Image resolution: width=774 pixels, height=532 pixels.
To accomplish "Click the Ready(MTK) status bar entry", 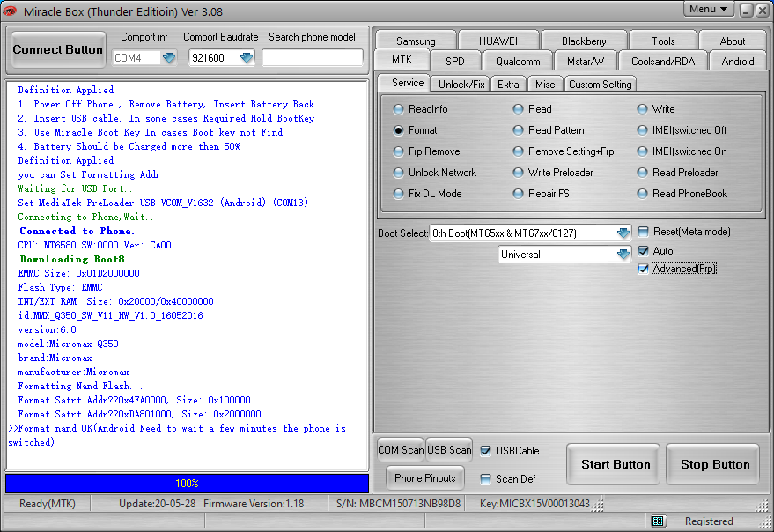I will tap(48, 503).
